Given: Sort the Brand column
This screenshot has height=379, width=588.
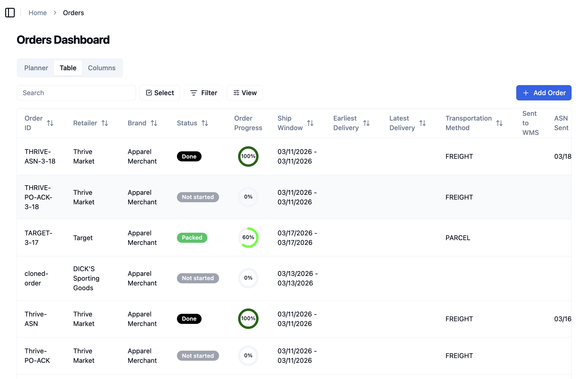Looking at the screenshot, I should click(154, 123).
